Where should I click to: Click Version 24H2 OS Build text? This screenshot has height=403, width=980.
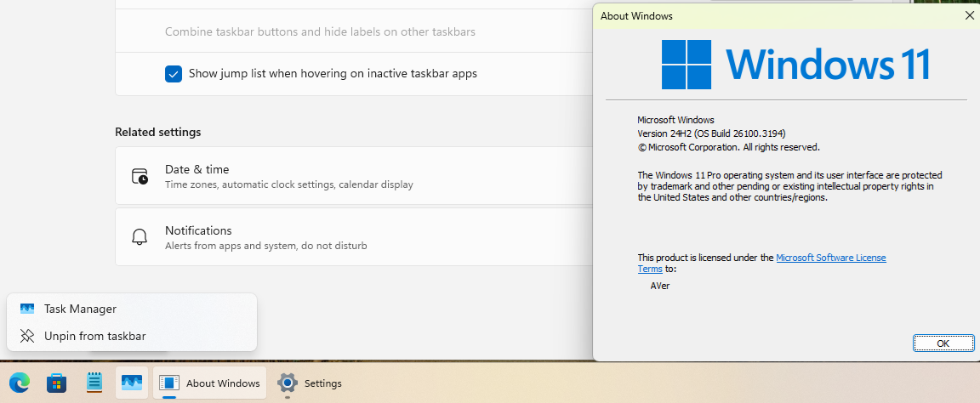coord(711,133)
